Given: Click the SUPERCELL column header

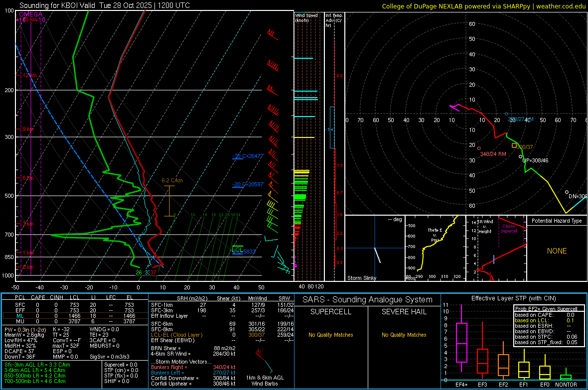Looking at the screenshot, I should (331, 312).
